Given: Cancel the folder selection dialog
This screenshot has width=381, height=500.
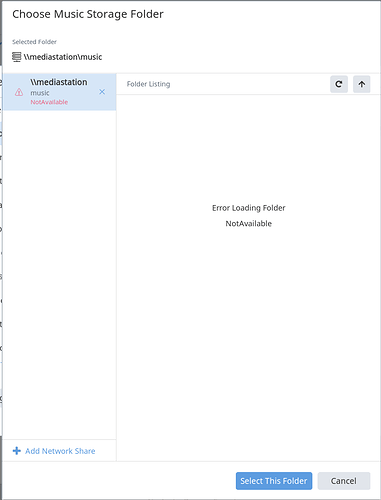Looking at the screenshot, I should click(x=344, y=481).
